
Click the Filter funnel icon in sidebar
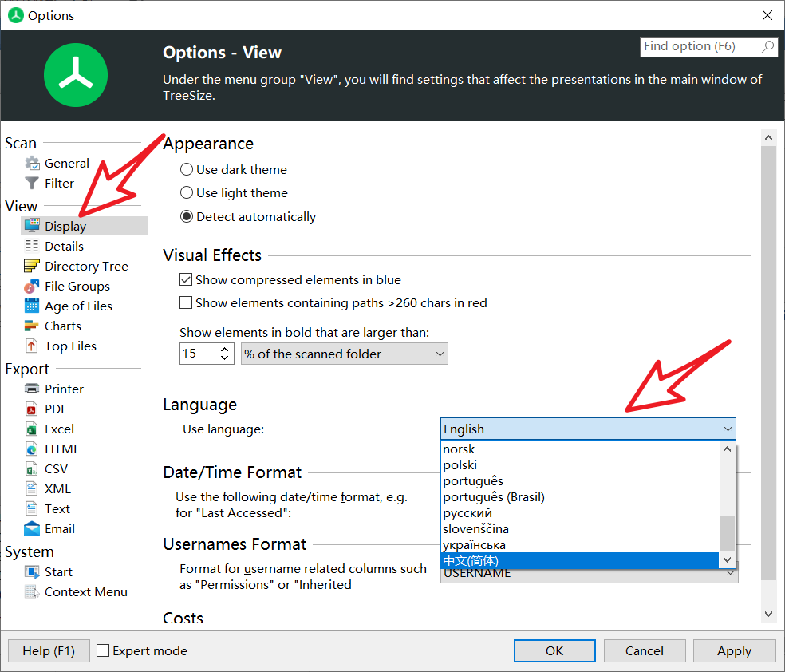pyautogui.click(x=32, y=184)
